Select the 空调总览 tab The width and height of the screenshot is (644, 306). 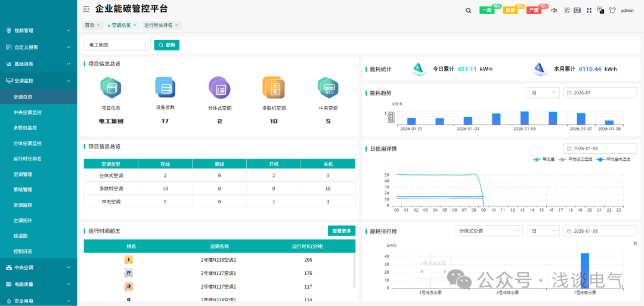(120, 25)
